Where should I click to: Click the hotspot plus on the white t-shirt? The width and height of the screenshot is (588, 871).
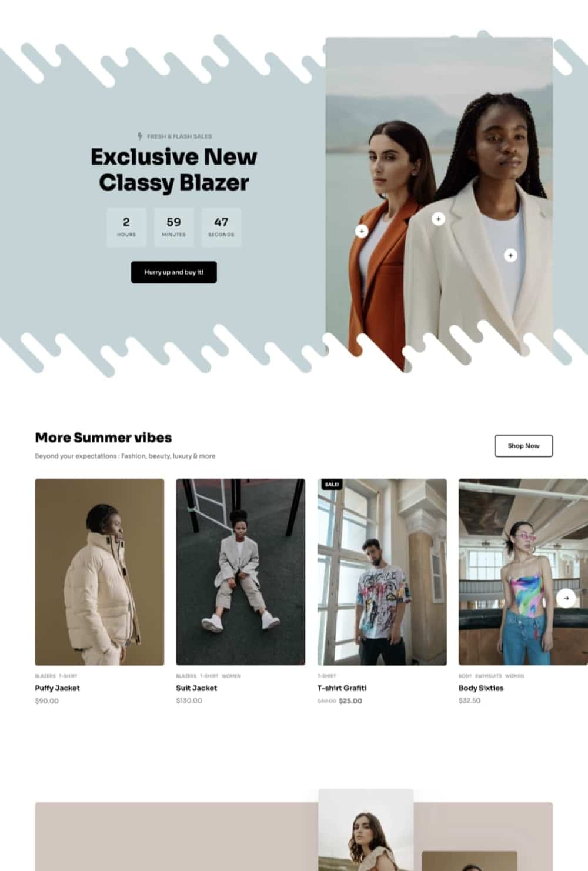(510, 255)
